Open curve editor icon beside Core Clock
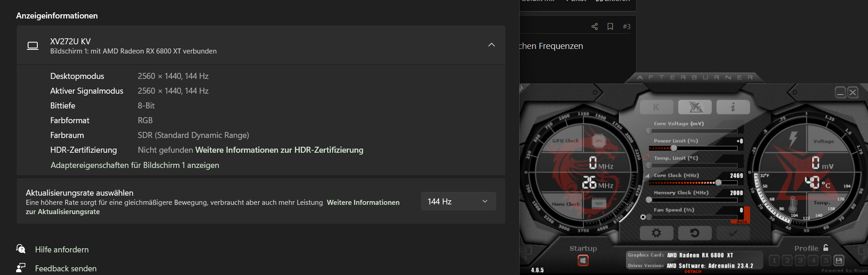 pos(647,176)
